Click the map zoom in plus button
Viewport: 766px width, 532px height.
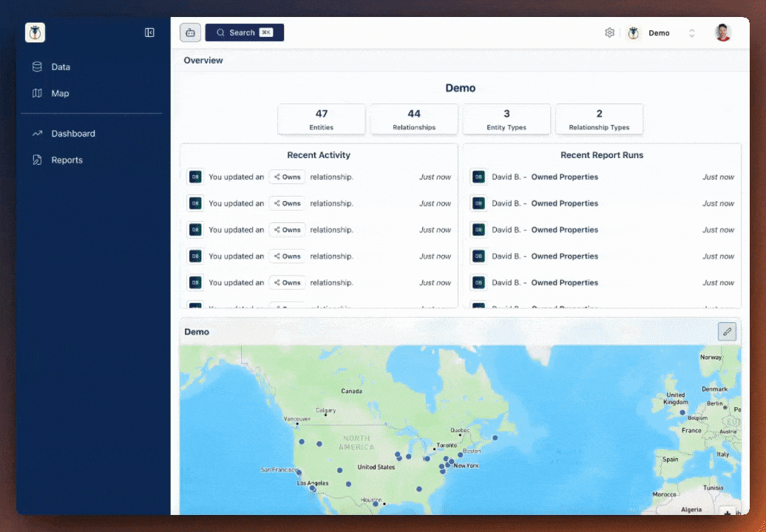728,512
